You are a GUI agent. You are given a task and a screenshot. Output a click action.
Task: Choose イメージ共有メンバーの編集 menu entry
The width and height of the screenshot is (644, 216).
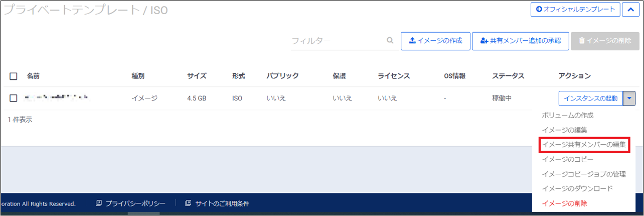[584, 145]
